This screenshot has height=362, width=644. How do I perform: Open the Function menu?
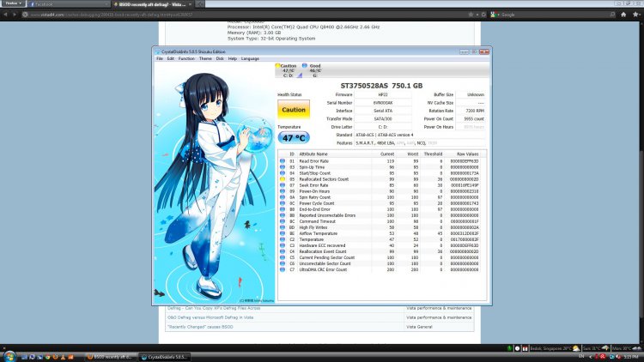pyautogui.click(x=186, y=58)
